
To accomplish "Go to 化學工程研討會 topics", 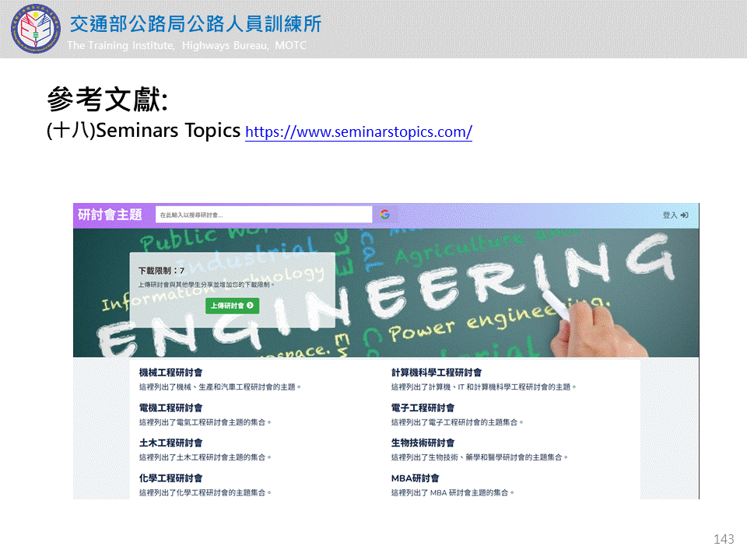I will pyautogui.click(x=170, y=478).
